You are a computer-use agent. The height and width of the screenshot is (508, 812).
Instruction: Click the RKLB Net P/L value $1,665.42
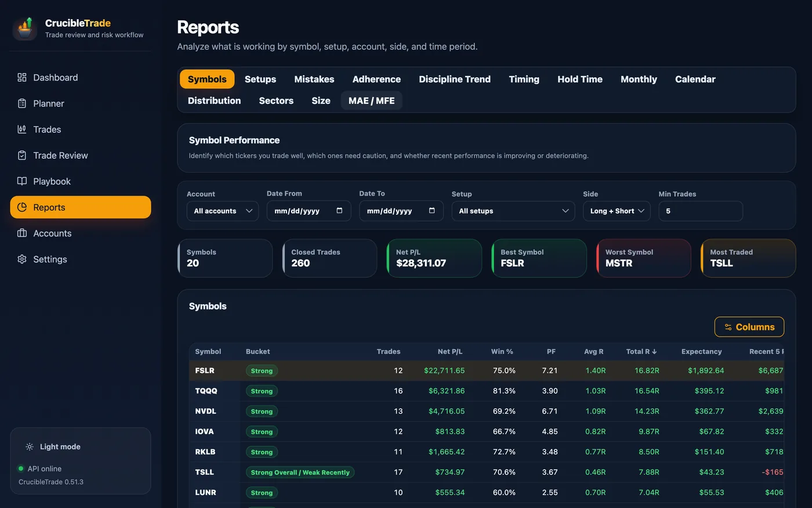pyautogui.click(x=447, y=452)
